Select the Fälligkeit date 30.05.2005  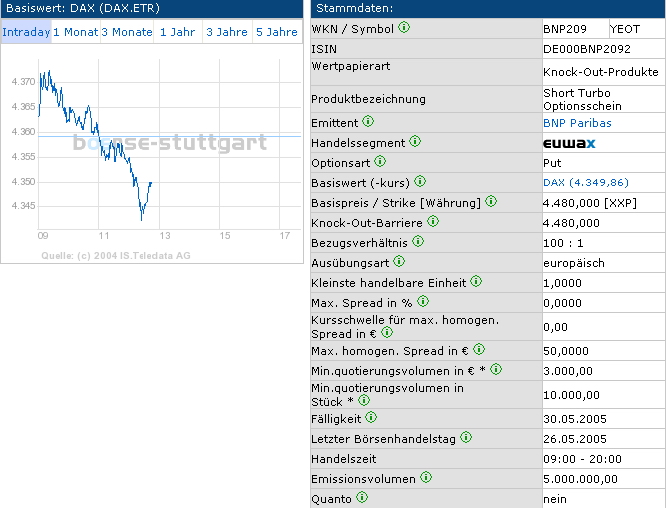[575, 419]
